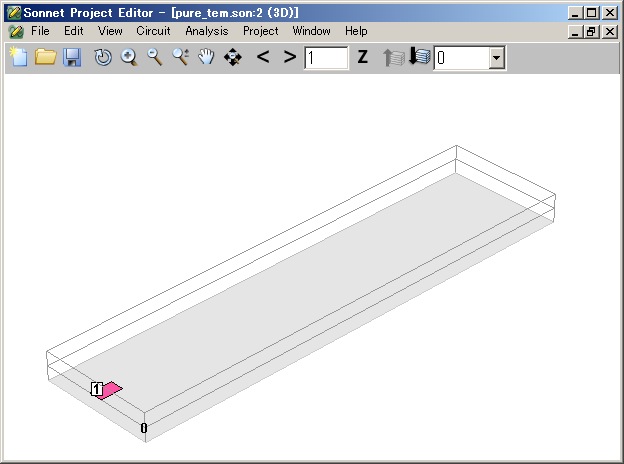Image resolution: width=624 pixels, height=464 pixels.
Task: Open the Help menu
Action: 356,31
